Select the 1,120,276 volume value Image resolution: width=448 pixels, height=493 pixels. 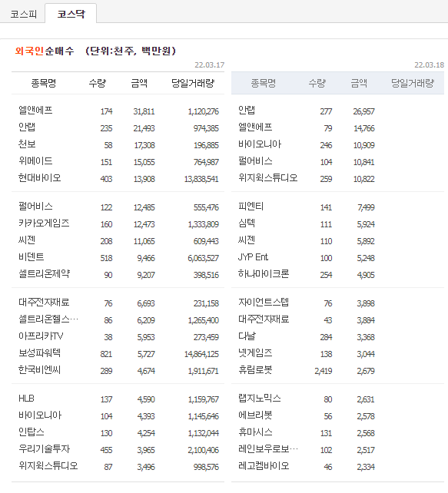click(203, 111)
